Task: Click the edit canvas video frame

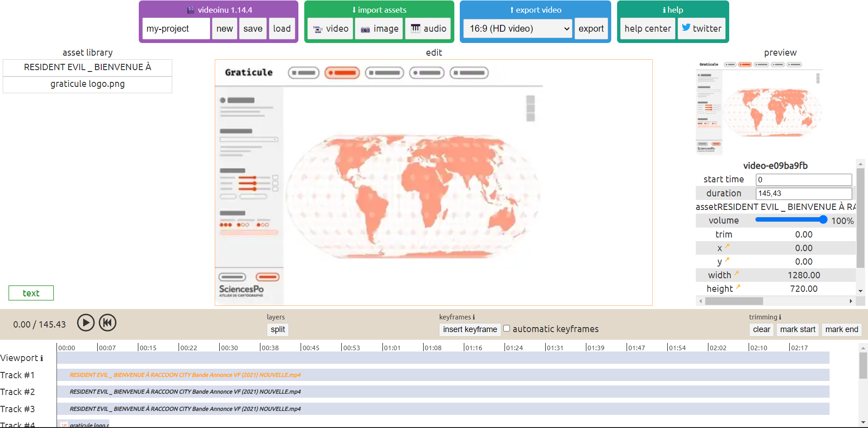Action: tap(434, 182)
